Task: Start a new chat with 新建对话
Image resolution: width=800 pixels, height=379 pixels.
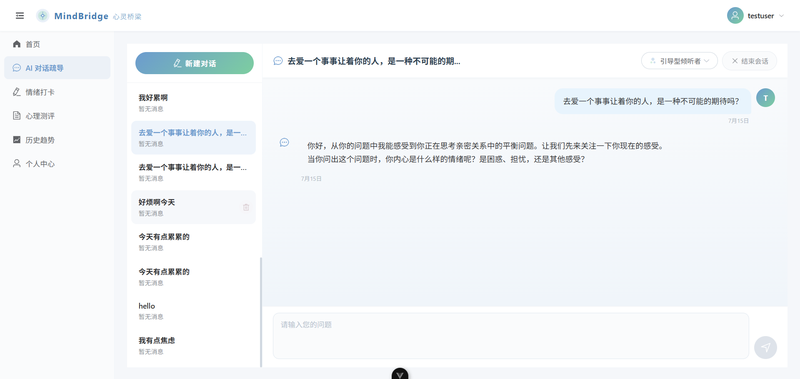Action: [x=194, y=63]
